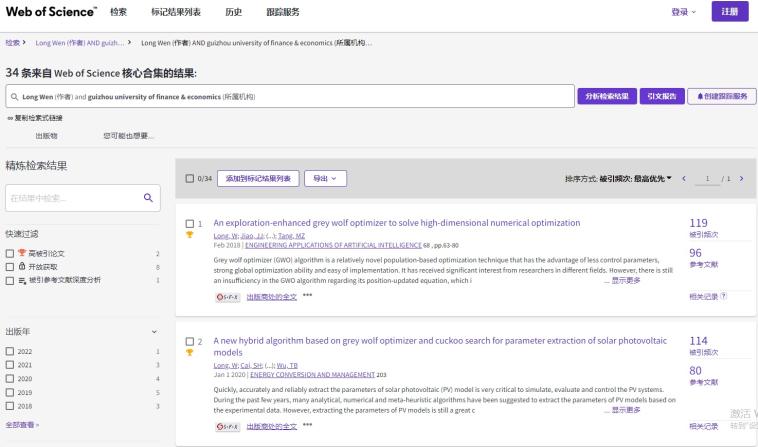Click the search magnifier in refine box
Image resolution: width=758 pixels, height=447 pixels.
point(148,198)
